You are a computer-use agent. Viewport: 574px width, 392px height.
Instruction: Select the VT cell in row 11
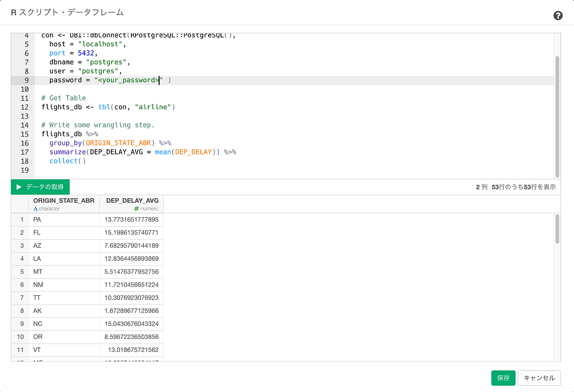[x=64, y=350]
